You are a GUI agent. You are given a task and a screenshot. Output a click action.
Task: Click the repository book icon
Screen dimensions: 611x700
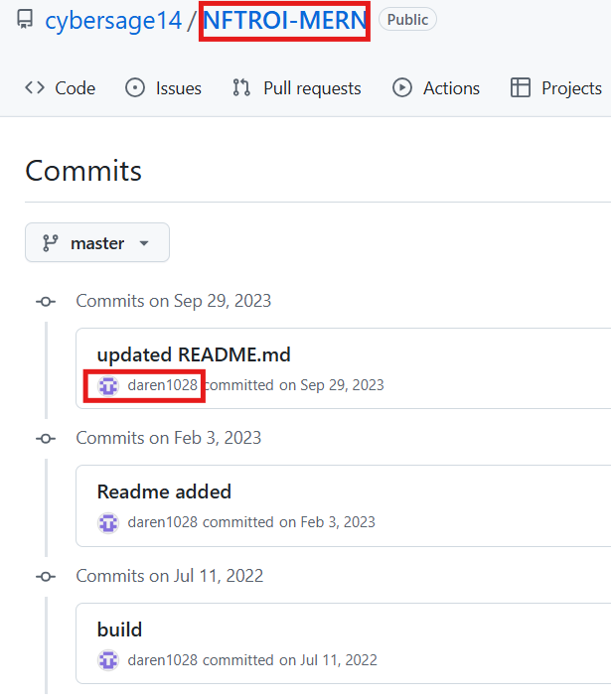26,20
